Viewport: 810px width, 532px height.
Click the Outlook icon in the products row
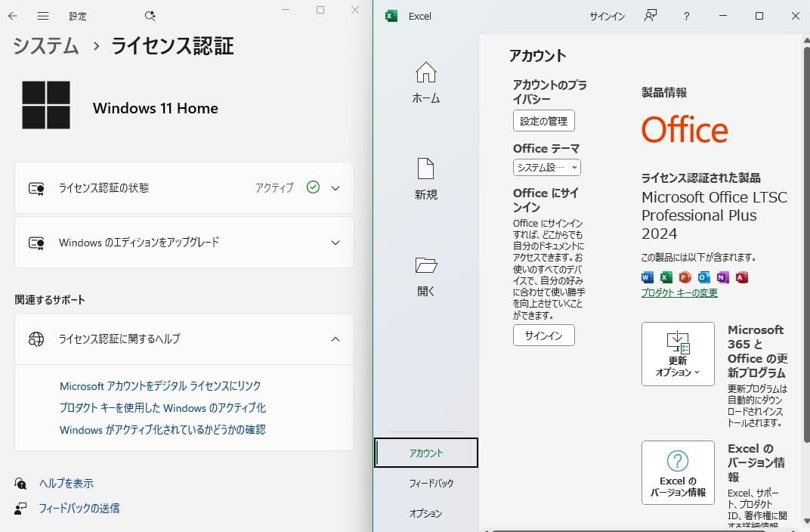[x=703, y=277]
